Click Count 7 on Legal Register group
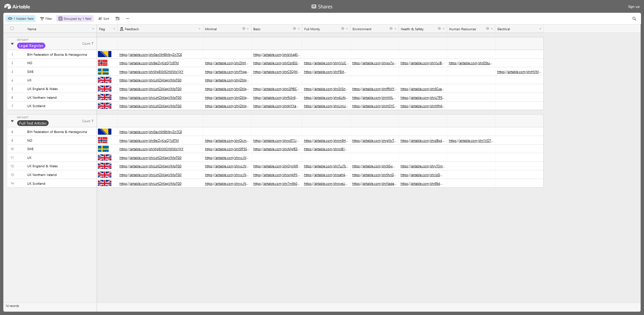This screenshot has height=315, width=644. click(88, 44)
